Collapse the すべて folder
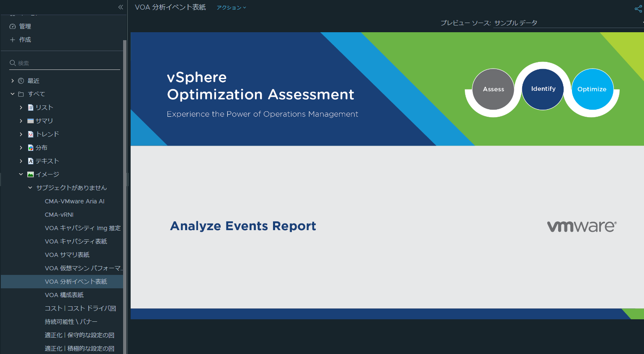The height and width of the screenshot is (354, 644). click(13, 94)
